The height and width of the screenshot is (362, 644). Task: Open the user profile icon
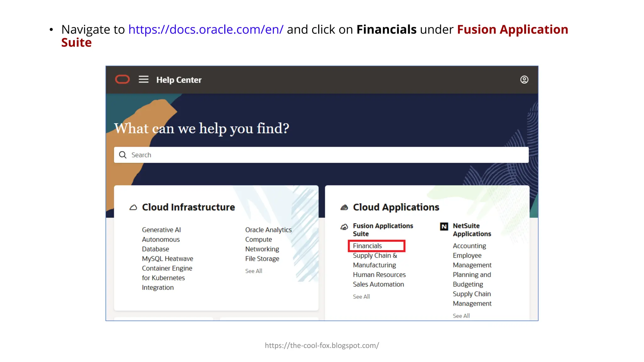(524, 80)
